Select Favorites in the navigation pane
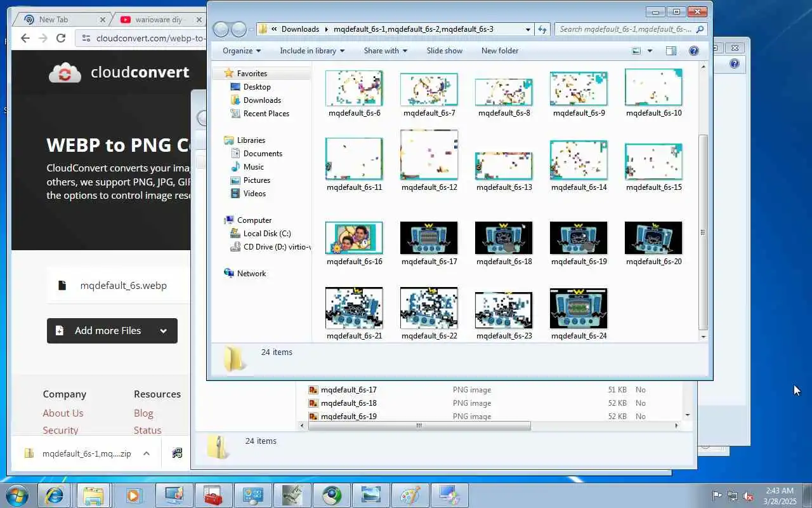This screenshot has height=508, width=812. coord(252,74)
